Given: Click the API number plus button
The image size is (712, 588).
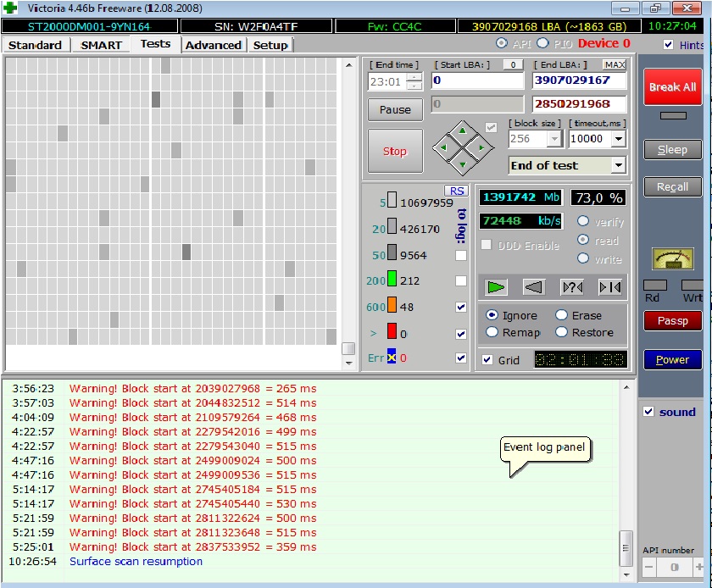Looking at the screenshot, I should 698,567.
